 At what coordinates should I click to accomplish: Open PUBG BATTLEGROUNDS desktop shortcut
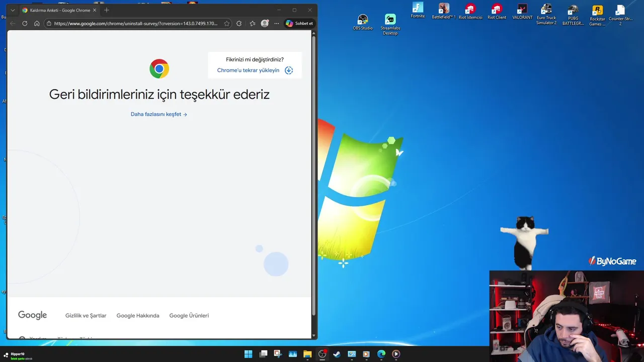573,15
